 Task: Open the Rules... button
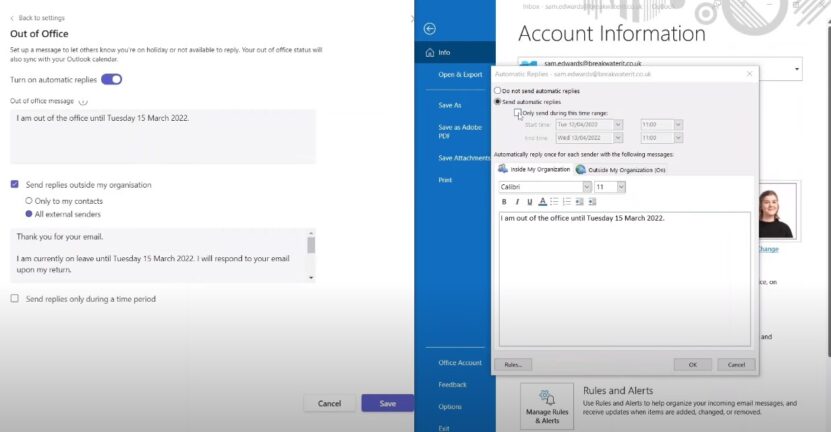click(x=513, y=365)
